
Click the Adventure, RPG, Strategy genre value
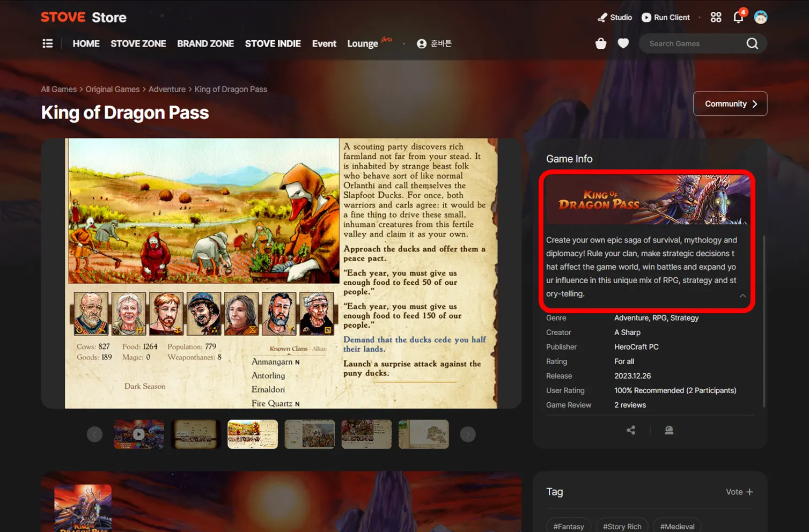point(657,318)
